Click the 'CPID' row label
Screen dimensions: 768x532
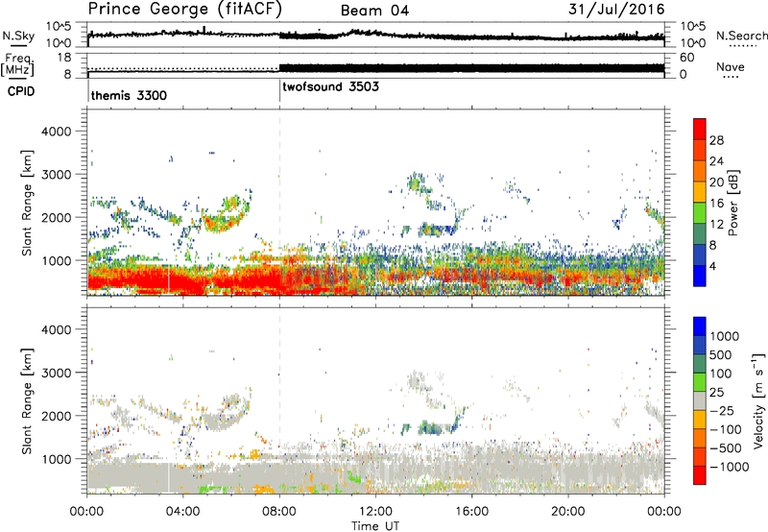click(21, 91)
